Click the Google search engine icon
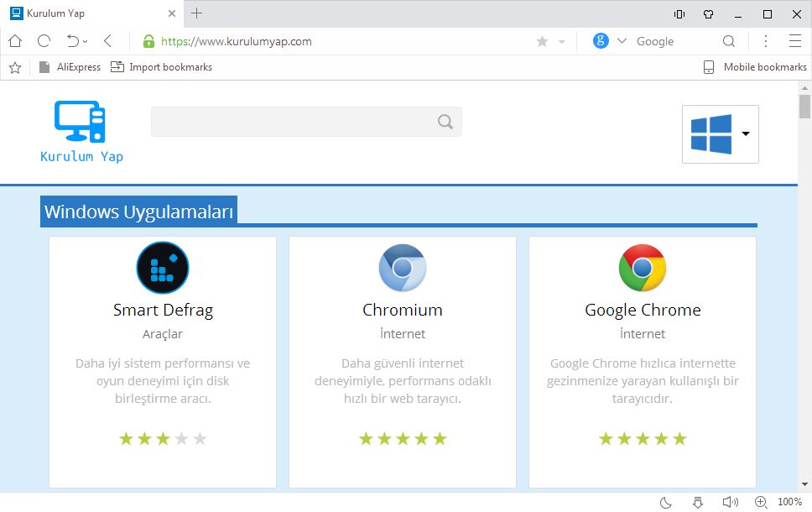812x512 pixels. [601, 40]
